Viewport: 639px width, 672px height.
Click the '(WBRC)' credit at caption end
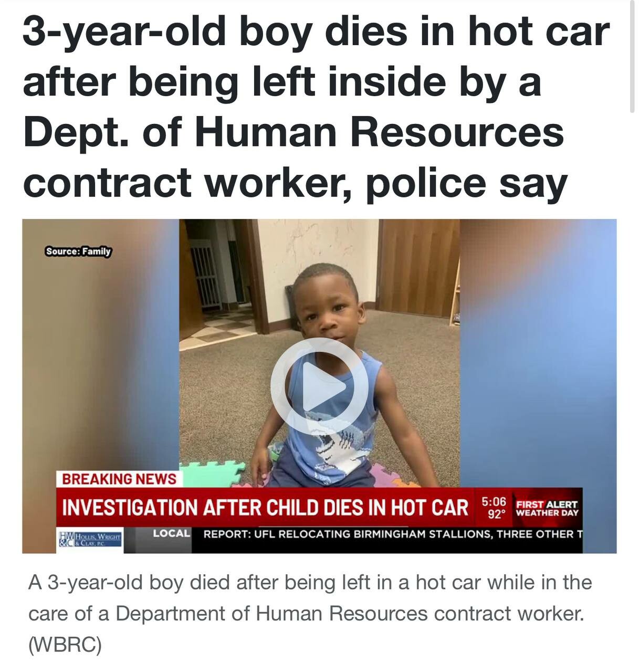click(65, 645)
